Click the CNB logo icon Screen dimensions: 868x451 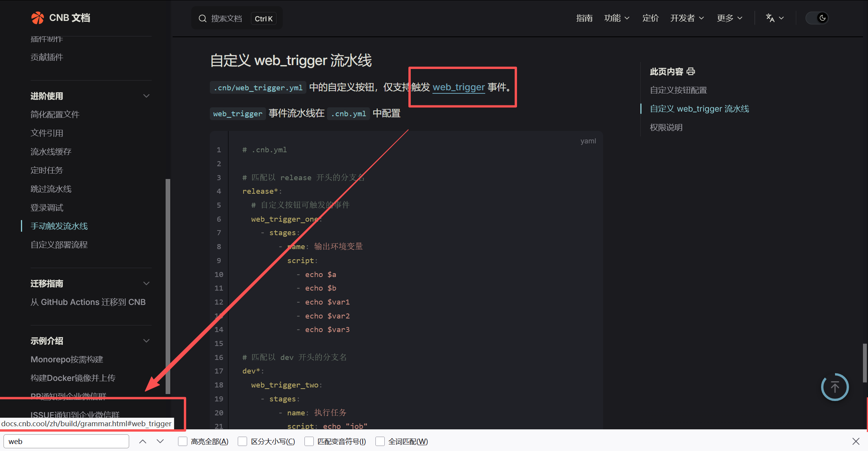point(38,18)
